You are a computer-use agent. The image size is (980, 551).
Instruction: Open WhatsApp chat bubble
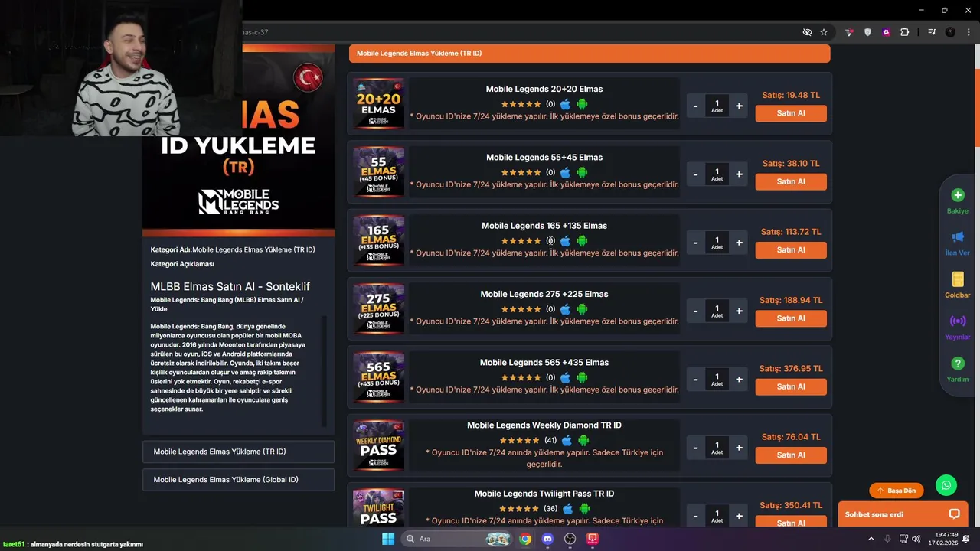[x=946, y=485]
